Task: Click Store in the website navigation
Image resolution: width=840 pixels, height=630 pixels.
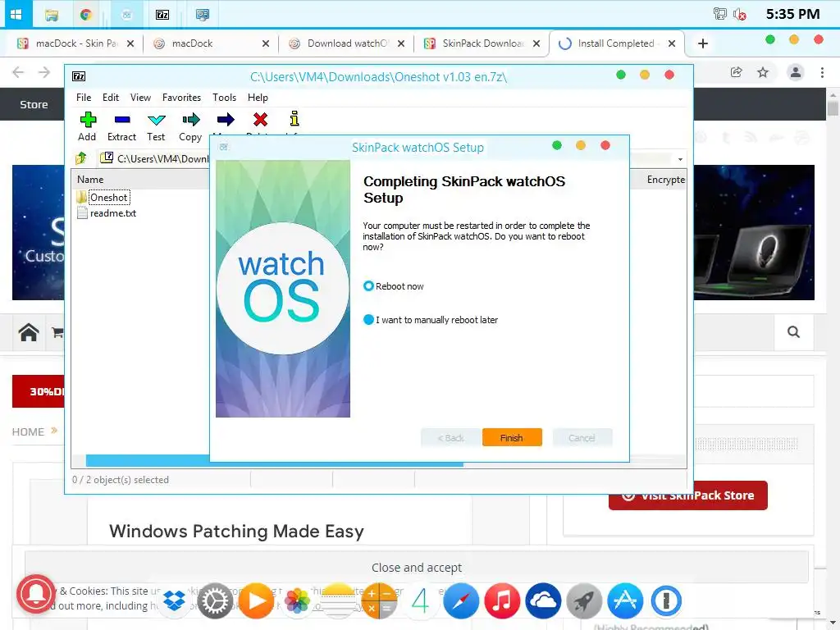Action: [34, 104]
